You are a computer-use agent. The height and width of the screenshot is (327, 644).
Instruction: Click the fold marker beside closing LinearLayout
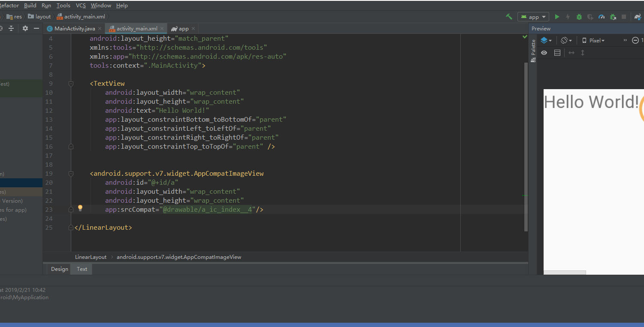[71, 228]
